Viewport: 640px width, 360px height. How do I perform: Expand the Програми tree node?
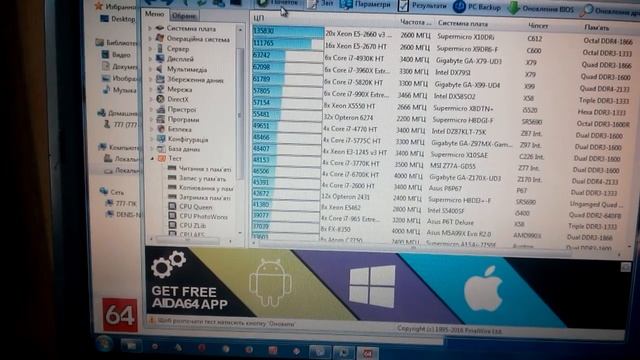pos(151,119)
